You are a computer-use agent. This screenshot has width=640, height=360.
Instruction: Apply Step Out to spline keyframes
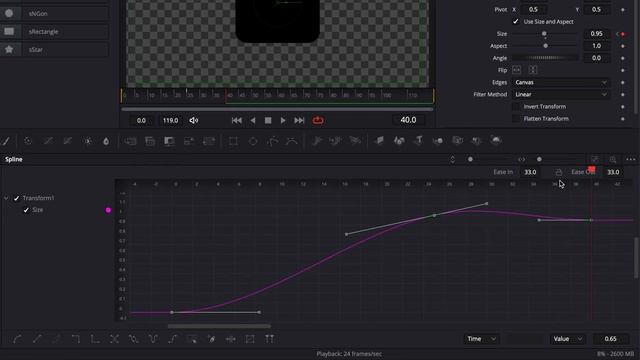click(95, 339)
